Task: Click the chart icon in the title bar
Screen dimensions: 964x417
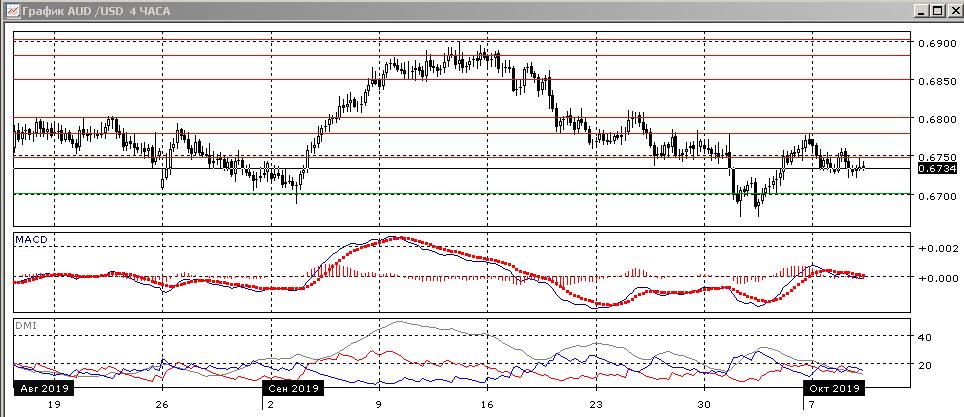Action: [8, 10]
